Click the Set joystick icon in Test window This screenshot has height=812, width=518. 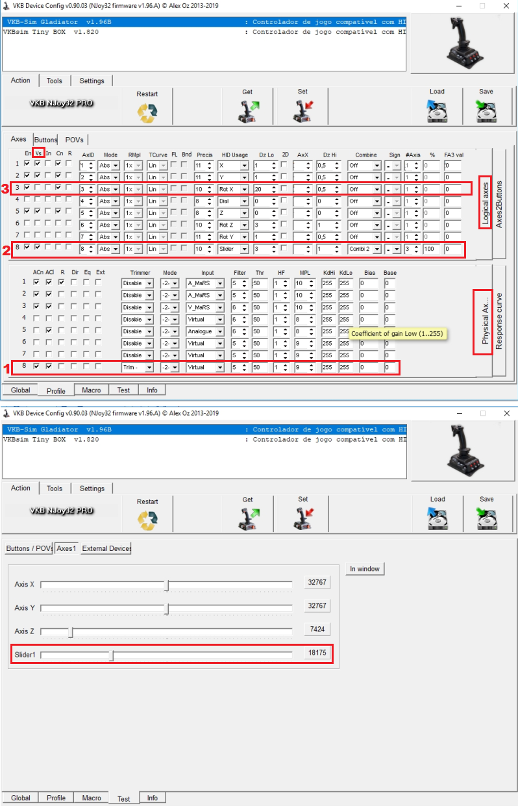[x=302, y=518]
